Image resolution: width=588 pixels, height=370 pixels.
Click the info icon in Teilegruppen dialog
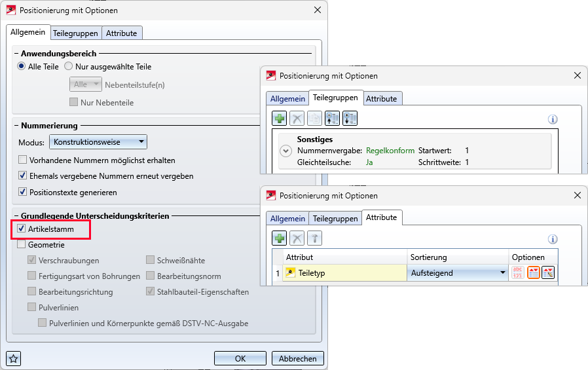(553, 119)
